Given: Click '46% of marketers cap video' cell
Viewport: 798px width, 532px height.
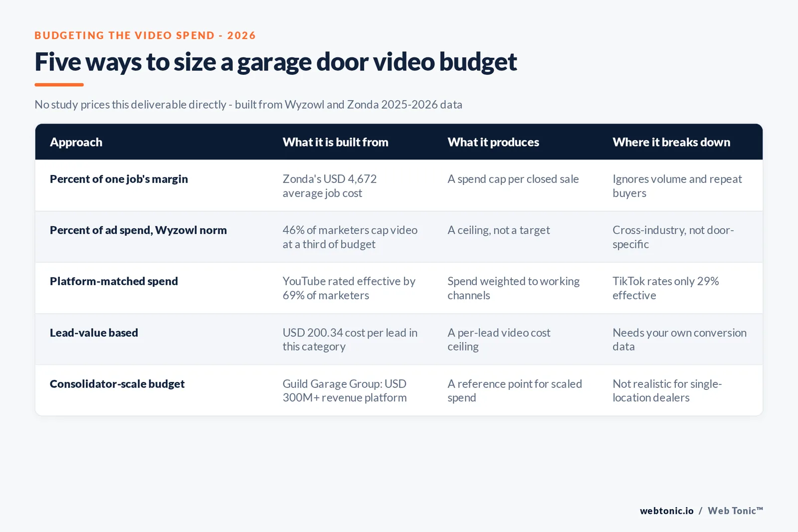Looking at the screenshot, I should (350, 237).
